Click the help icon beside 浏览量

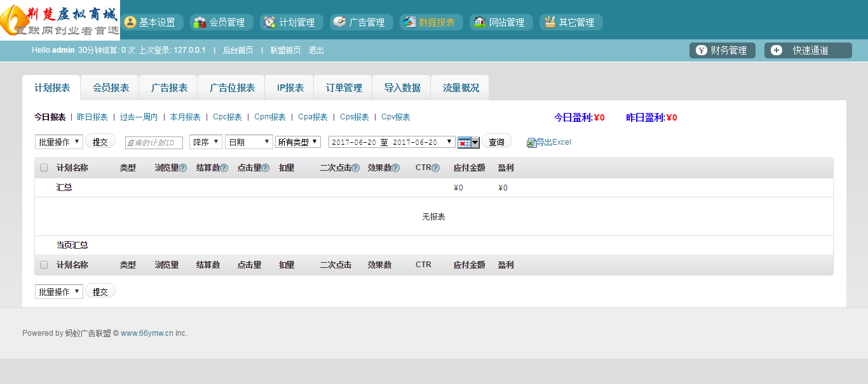183,168
